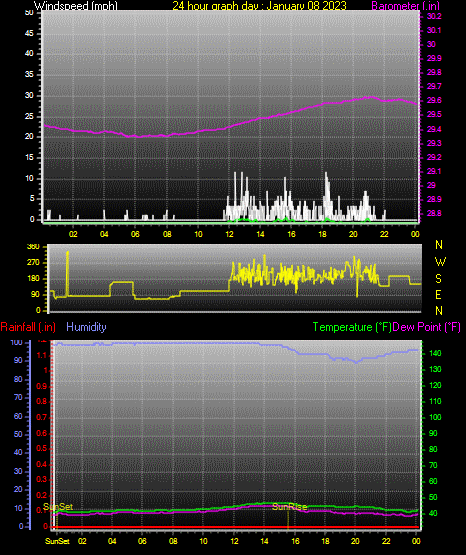Select 0.9 on the rainfall axis
Screen dimensions: 466x555
coord(41,386)
